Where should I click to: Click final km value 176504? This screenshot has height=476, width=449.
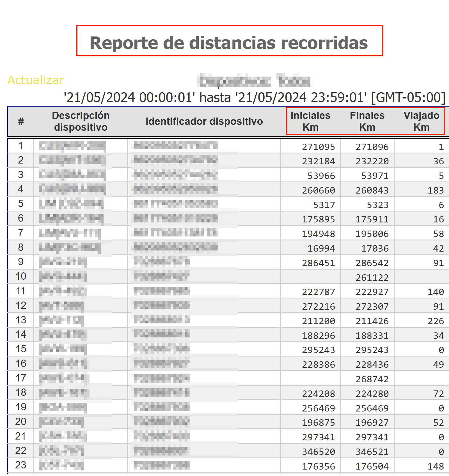tap(372, 466)
